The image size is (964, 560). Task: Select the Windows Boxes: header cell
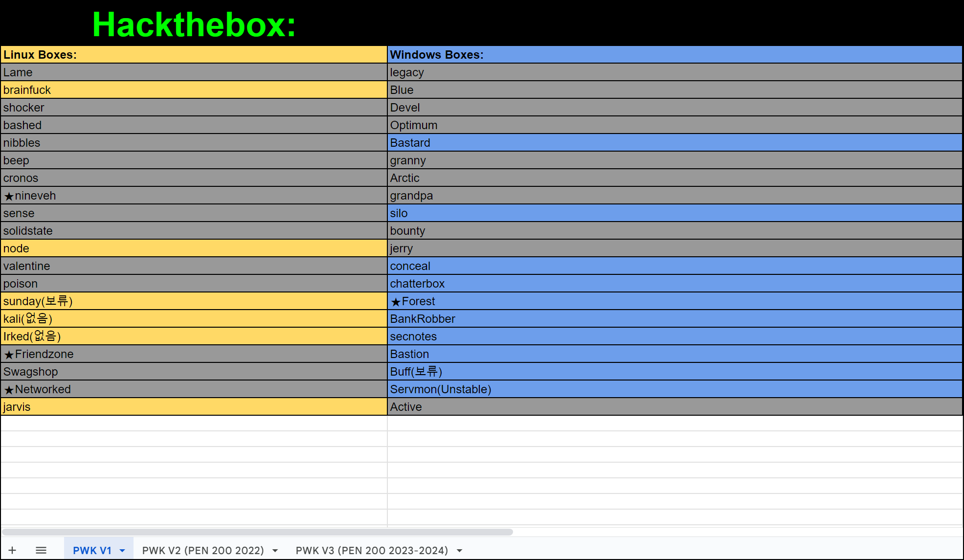pyautogui.click(x=675, y=55)
